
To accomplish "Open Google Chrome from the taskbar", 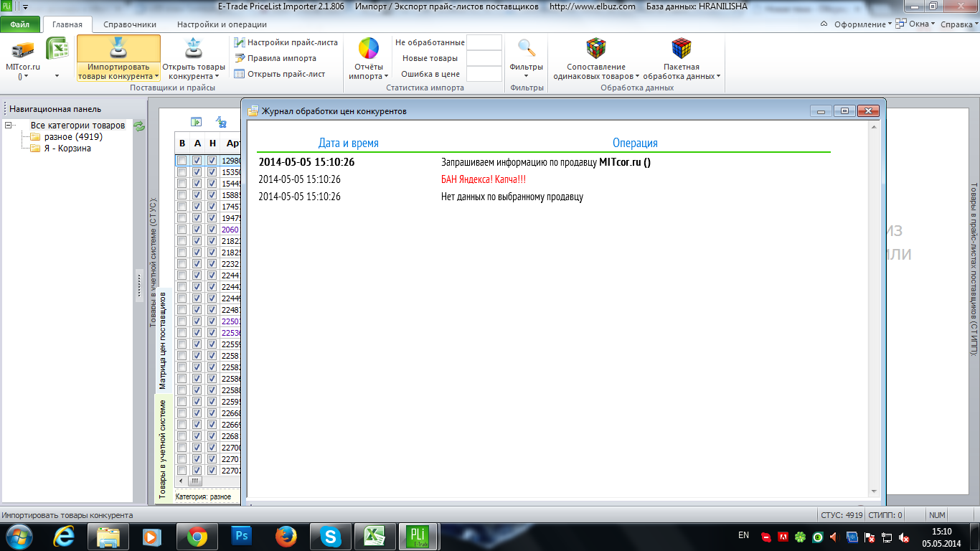I will [x=197, y=536].
